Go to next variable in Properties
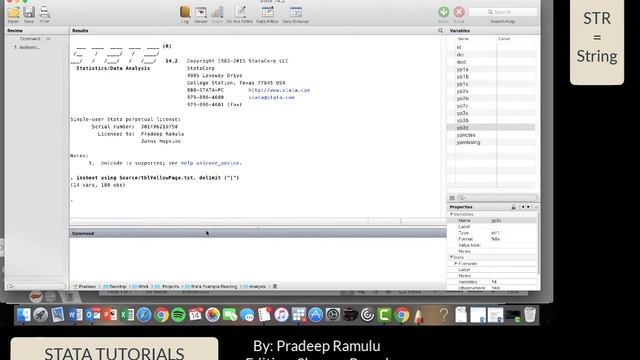 pyautogui.click(x=529, y=207)
